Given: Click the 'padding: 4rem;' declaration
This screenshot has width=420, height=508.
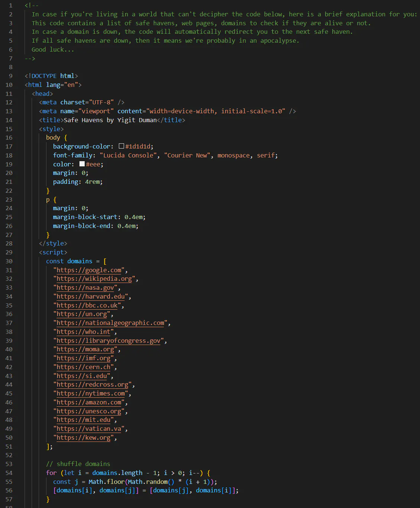Looking at the screenshot, I should click(78, 182).
